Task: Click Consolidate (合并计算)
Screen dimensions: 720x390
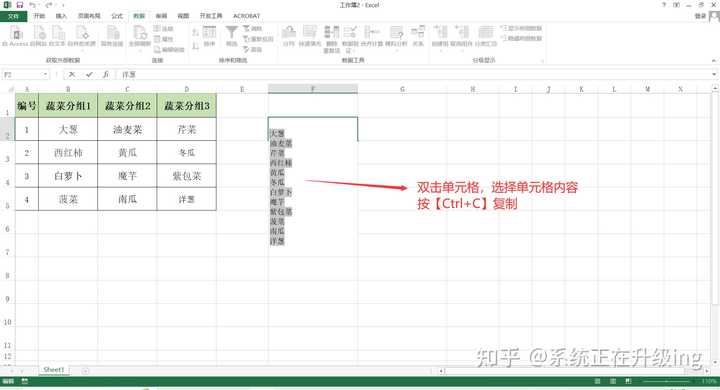Action: (372, 36)
